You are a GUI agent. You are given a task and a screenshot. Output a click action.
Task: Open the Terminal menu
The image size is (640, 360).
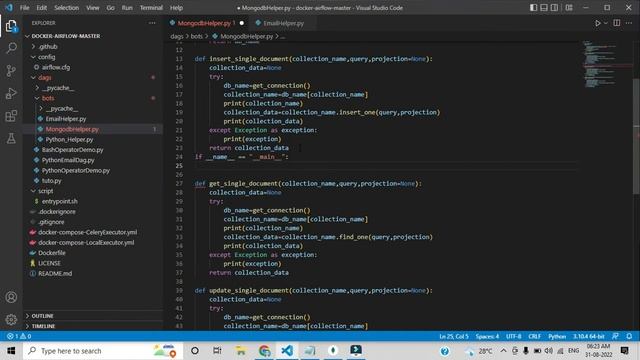151,8
